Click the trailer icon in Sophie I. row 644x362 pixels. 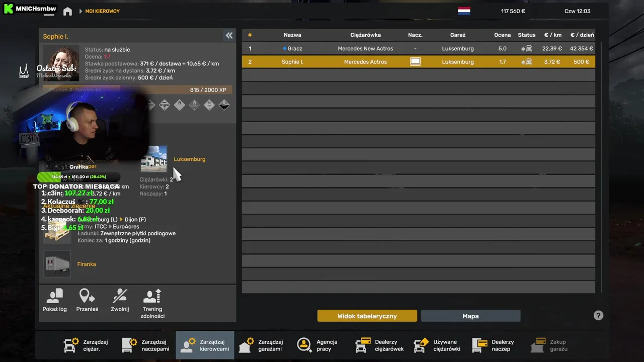click(x=415, y=62)
